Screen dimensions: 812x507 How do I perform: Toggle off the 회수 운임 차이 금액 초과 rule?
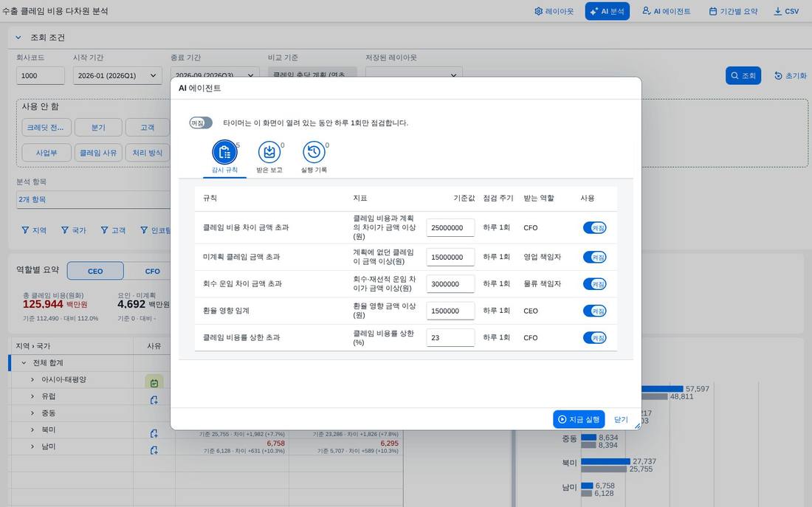point(594,284)
